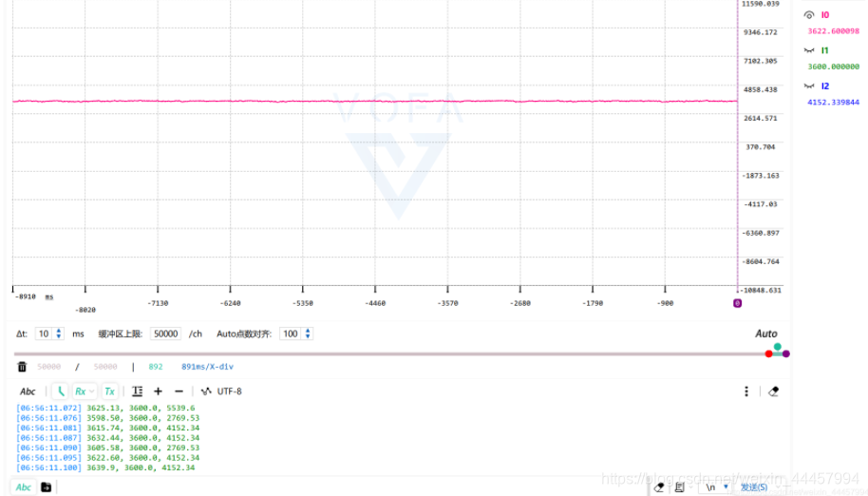
Task: Click purple slider handle at bar end
Action: pyautogui.click(x=786, y=353)
